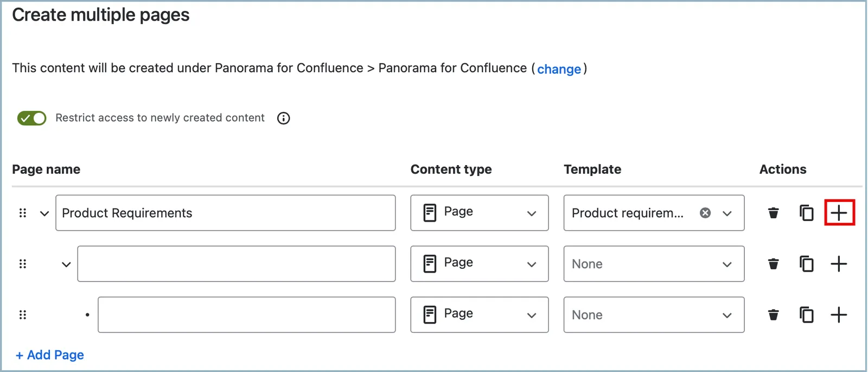Click plus icon in bulleted third row

tap(839, 315)
